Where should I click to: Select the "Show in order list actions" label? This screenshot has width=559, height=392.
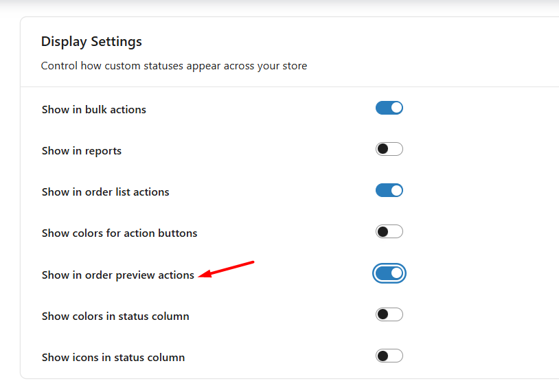105,192
